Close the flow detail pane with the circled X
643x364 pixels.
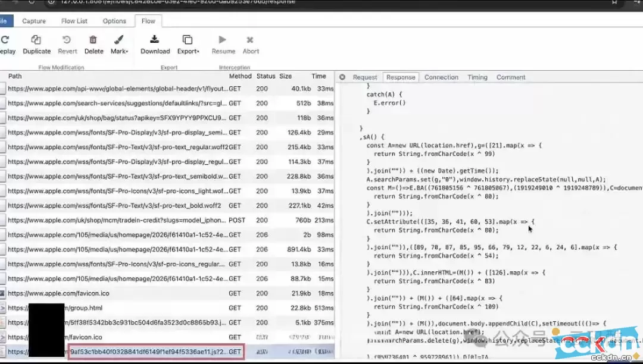pyautogui.click(x=342, y=77)
